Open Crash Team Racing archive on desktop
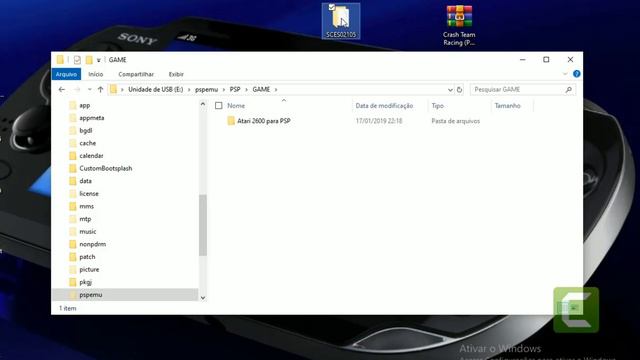 pyautogui.click(x=459, y=25)
